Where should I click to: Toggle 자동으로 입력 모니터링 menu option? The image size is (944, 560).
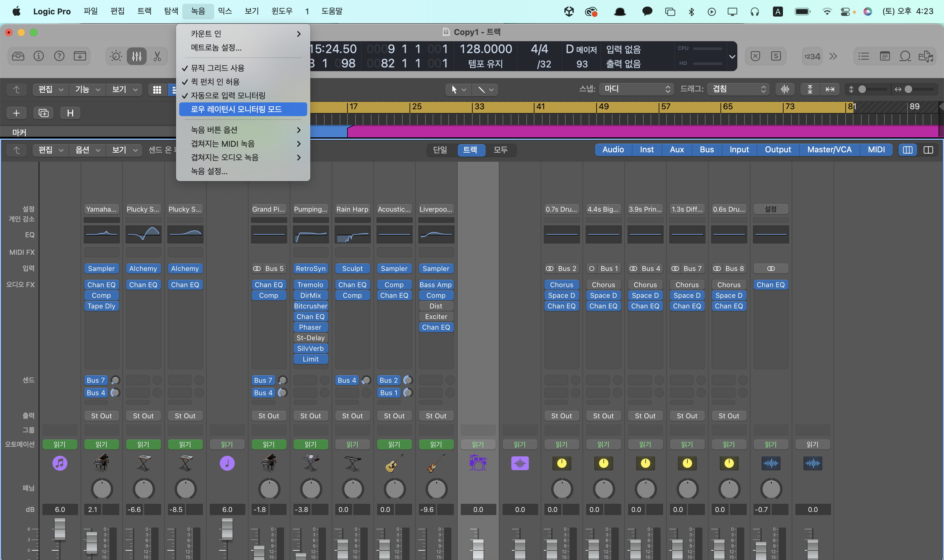click(x=228, y=96)
